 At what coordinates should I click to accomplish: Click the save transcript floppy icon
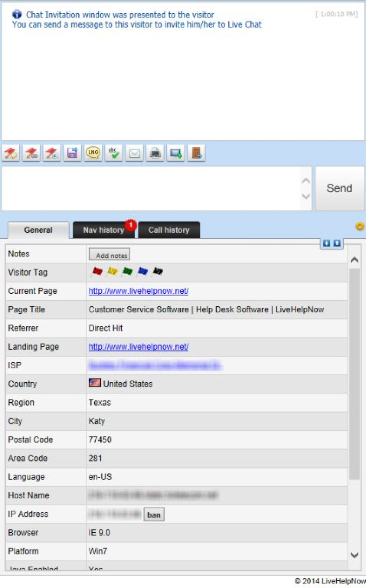pyautogui.click(x=72, y=153)
